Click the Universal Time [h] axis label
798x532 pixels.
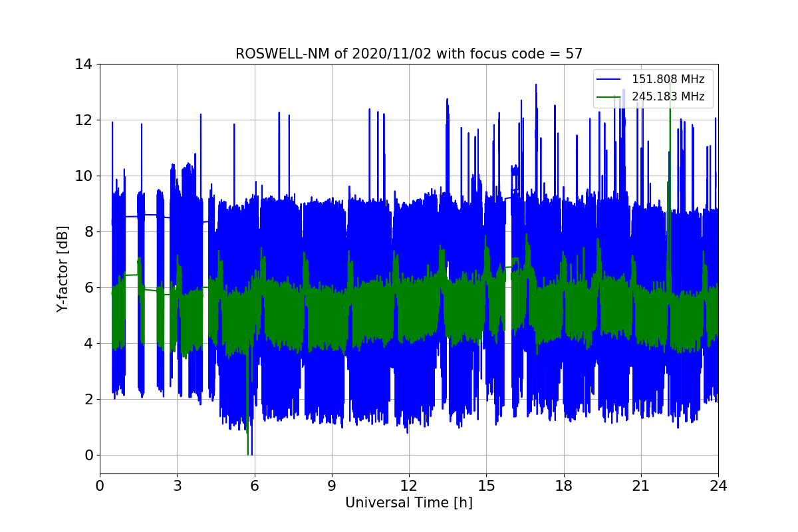(409, 503)
